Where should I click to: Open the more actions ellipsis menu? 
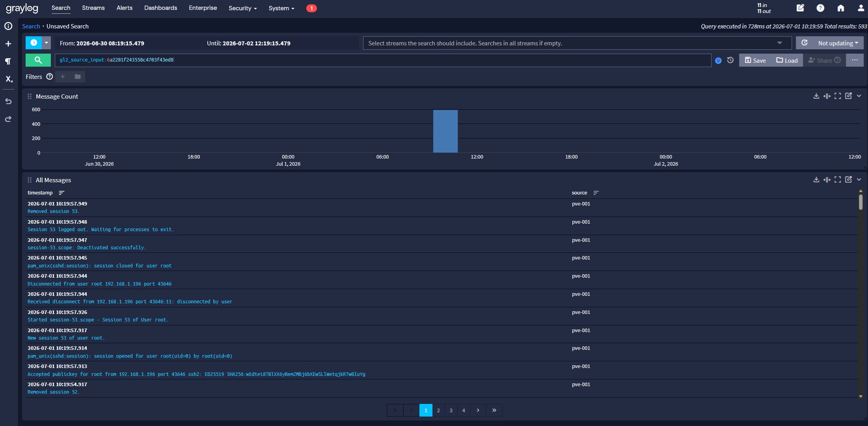coord(855,60)
